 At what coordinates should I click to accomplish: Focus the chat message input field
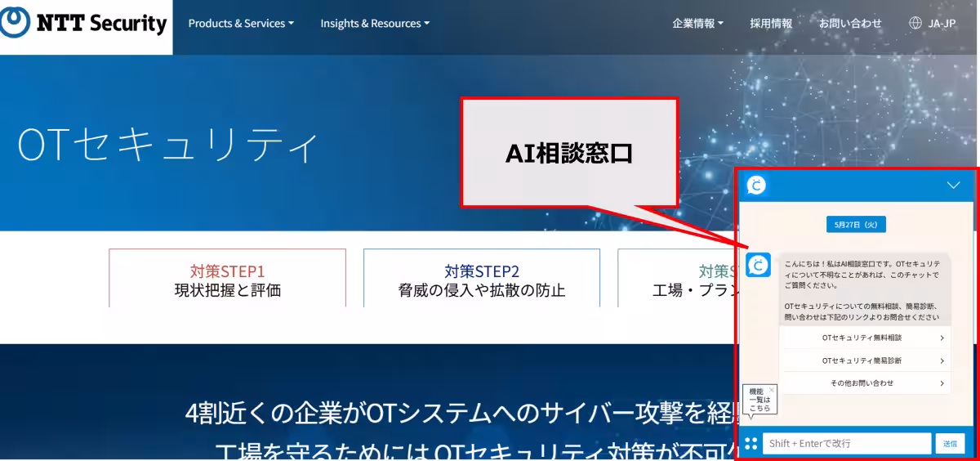click(x=846, y=443)
